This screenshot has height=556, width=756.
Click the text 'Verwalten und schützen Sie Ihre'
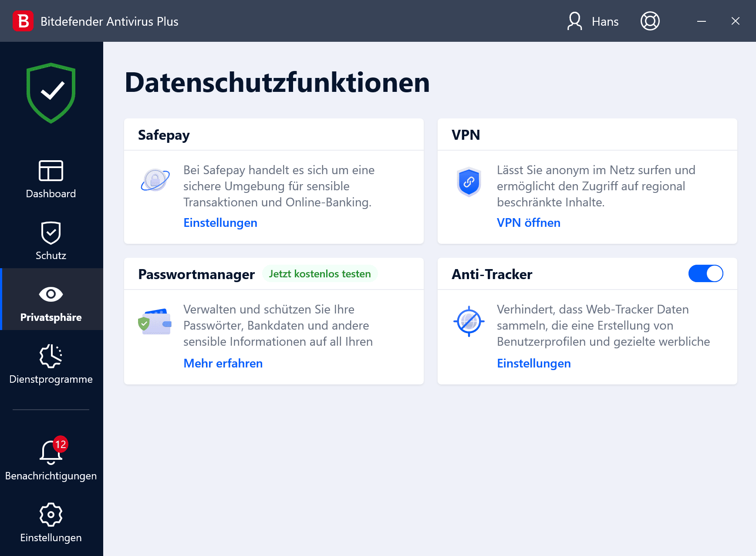click(269, 309)
